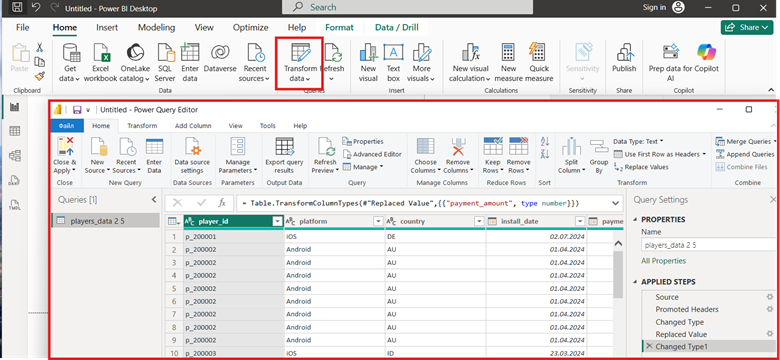Click Export query results
Screen dimensions: 780x360
point(284,156)
